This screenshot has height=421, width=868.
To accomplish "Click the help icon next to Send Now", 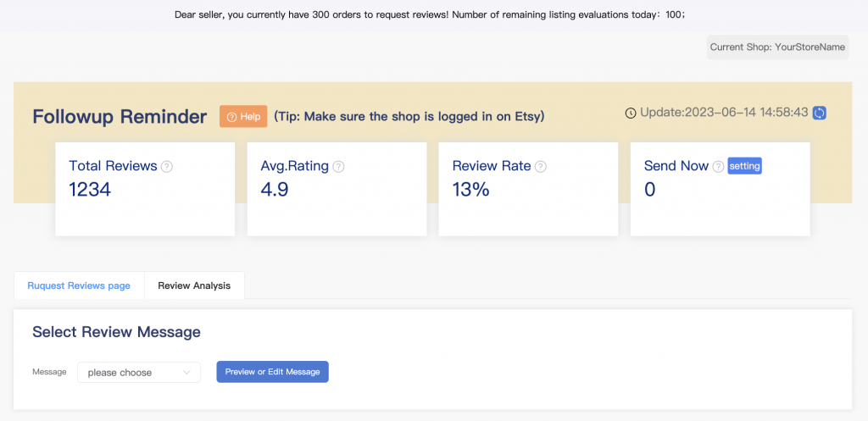I will 718,167.
